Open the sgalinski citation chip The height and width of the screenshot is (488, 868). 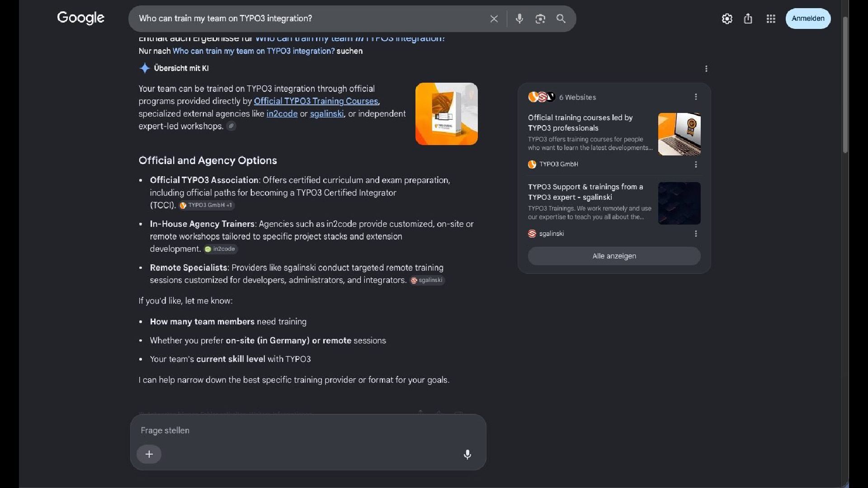[x=427, y=280]
